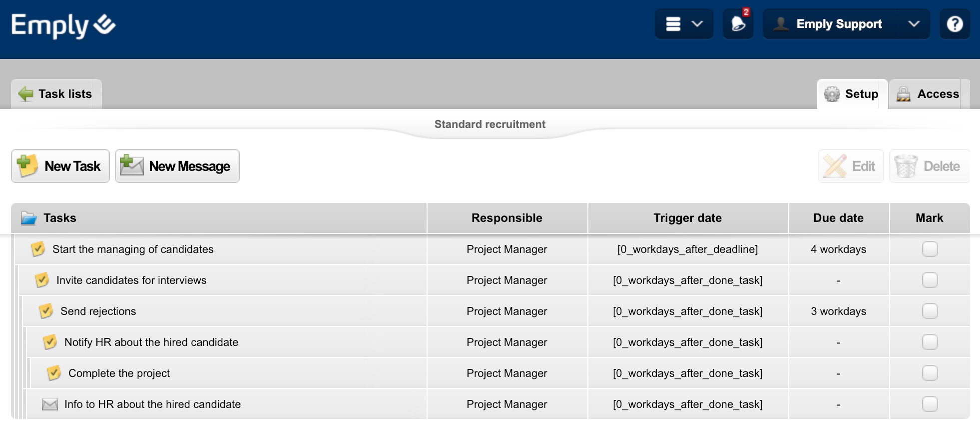Switch to the Setup tab
This screenshot has height=425, width=980.
coord(852,94)
